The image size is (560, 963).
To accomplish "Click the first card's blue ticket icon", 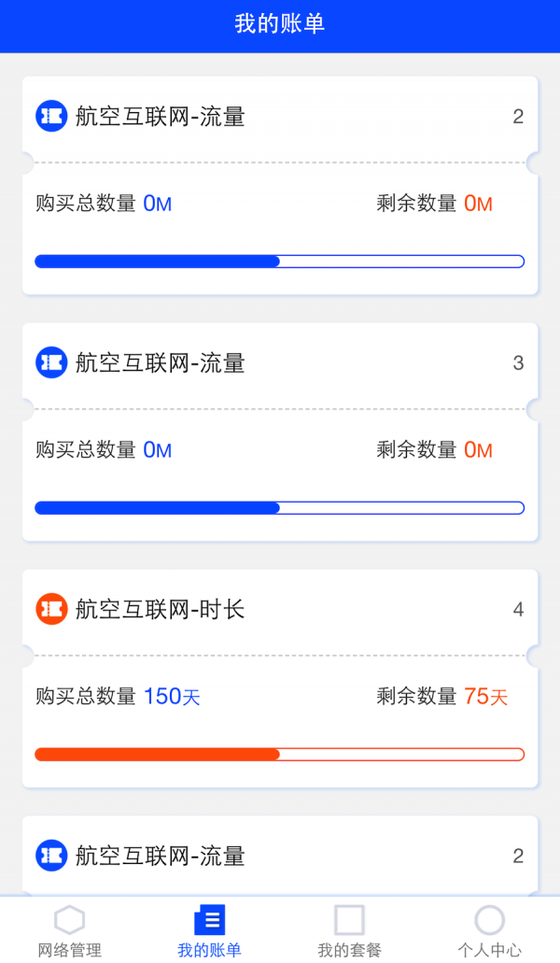I will [x=51, y=116].
